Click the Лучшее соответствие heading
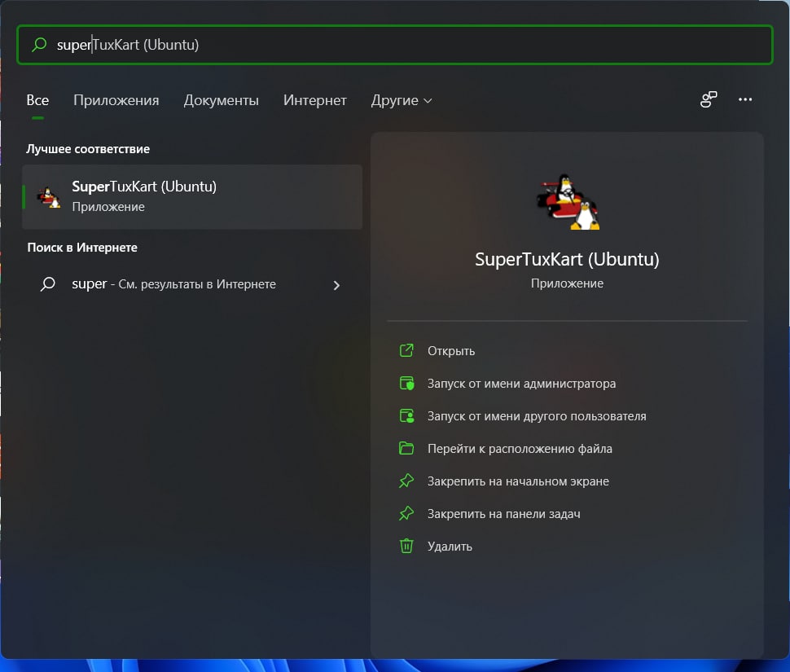The width and height of the screenshot is (790, 672). 88,149
